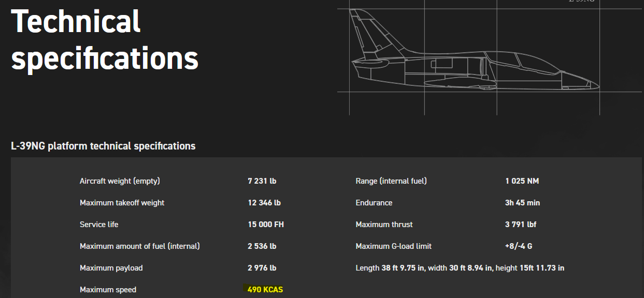644x298 pixels.
Task: Select the 2 976 lb value
Action: (x=262, y=268)
